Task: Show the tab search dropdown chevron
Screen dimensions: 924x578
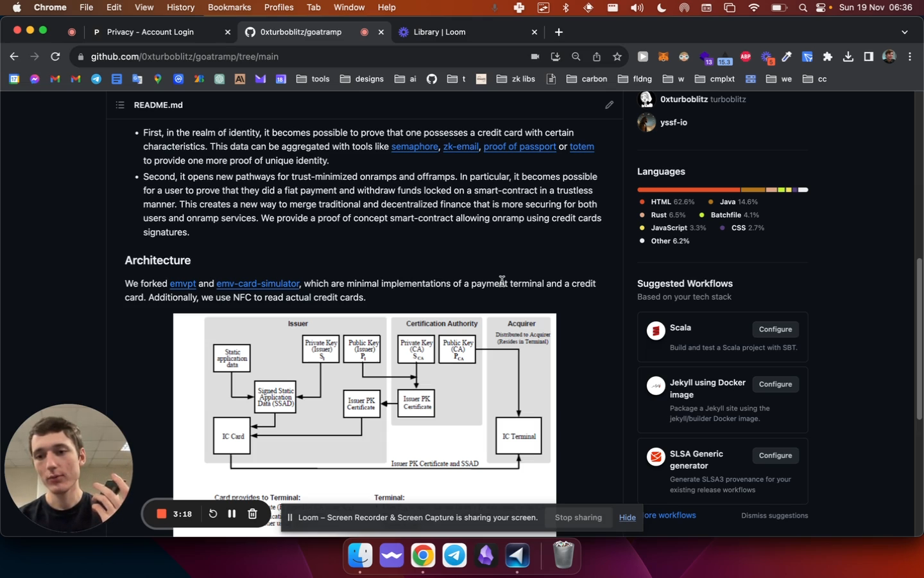Action: 905,32
